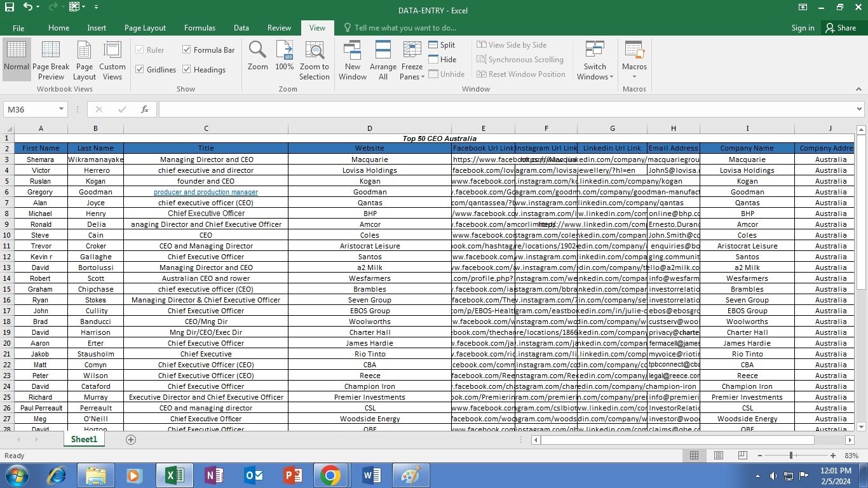
Task: Select column C header
Action: click(x=206, y=128)
